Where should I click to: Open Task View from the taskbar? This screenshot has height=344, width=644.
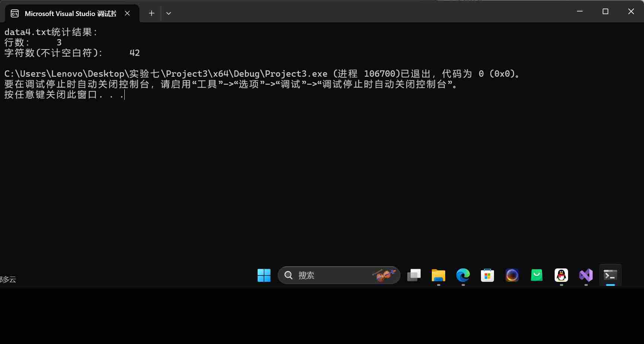(x=413, y=275)
